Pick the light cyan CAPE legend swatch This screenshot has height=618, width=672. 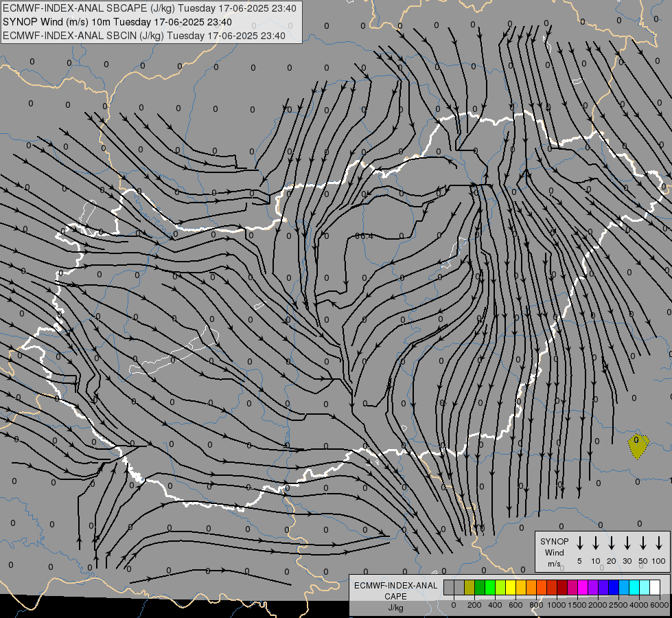point(644,587)
